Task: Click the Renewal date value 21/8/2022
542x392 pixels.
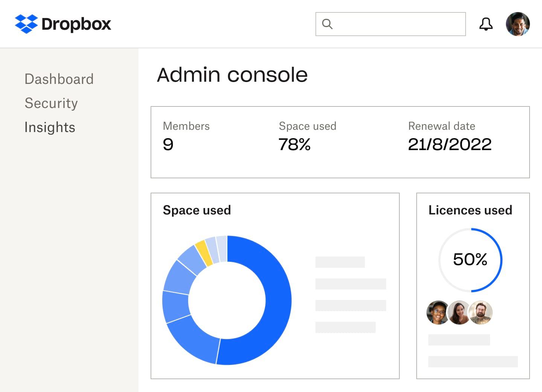Action: point(450,144)
